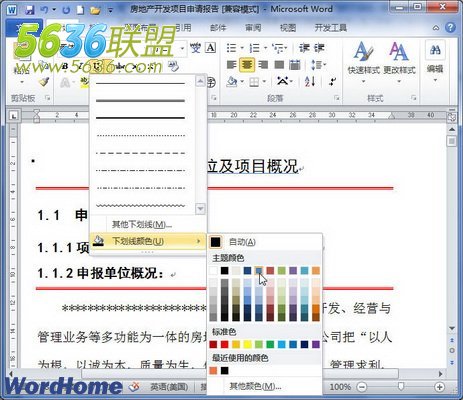Click the numbered list icon
Image resolution: width=463 pixels, height=400 pixels.
254,48
